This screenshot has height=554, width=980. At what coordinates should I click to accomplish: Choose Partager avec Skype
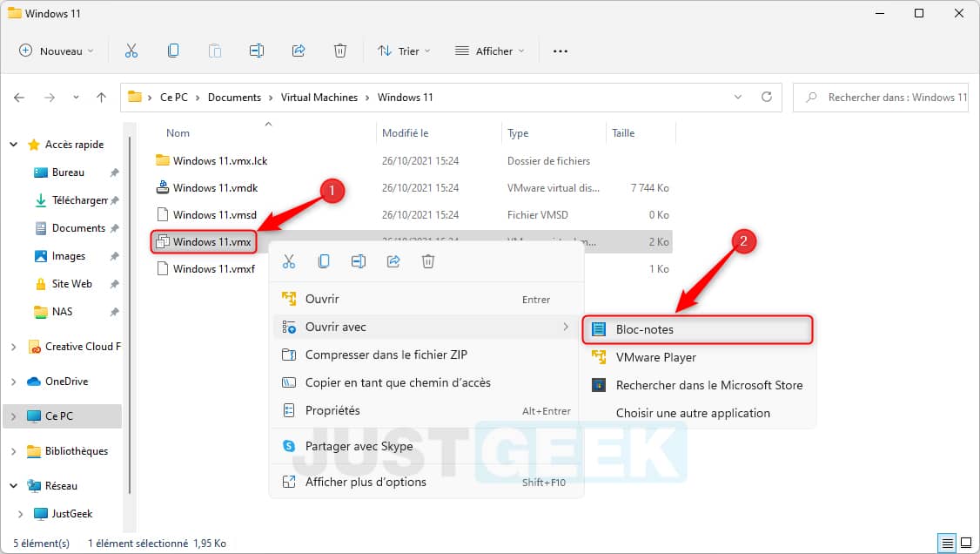(x=427, y=447)
